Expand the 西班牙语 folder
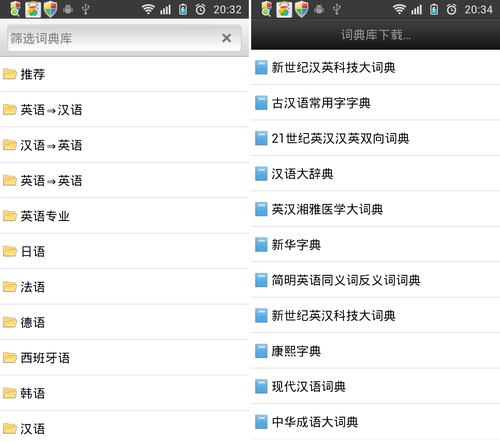Screen dimensions: 500x442 point(124,358)
